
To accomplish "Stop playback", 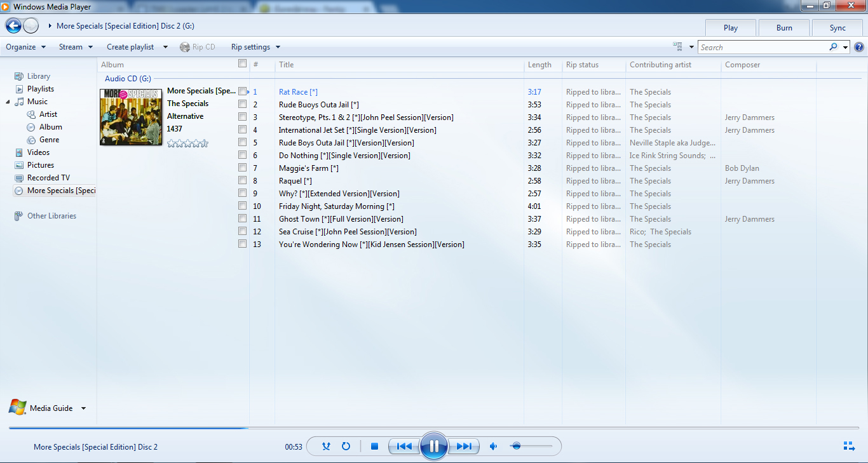I will [374, 446].
